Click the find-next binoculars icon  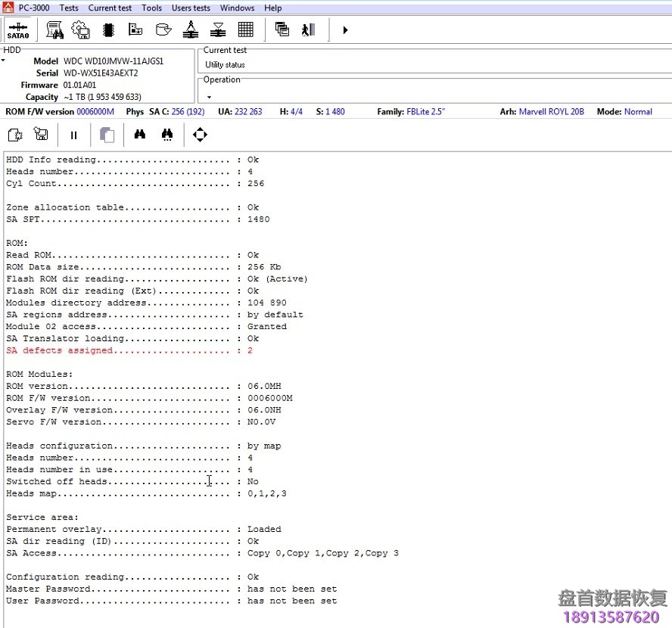[166, 134]
